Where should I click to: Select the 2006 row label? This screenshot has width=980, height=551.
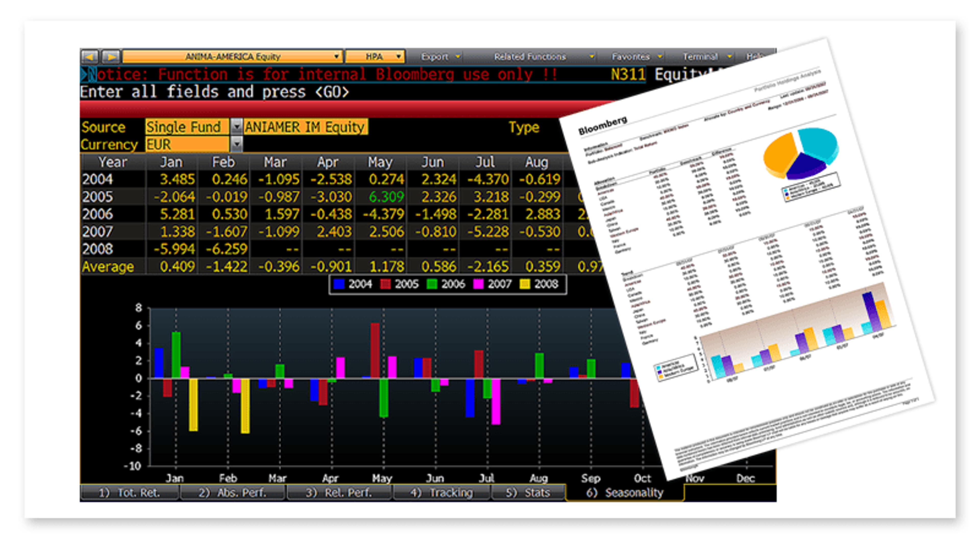[97, 214]
